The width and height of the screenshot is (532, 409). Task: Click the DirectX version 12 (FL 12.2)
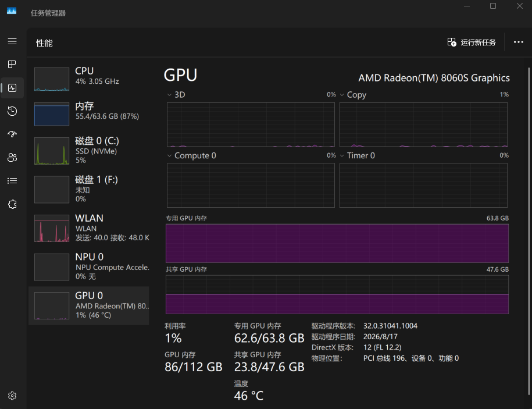click(383, 347)
